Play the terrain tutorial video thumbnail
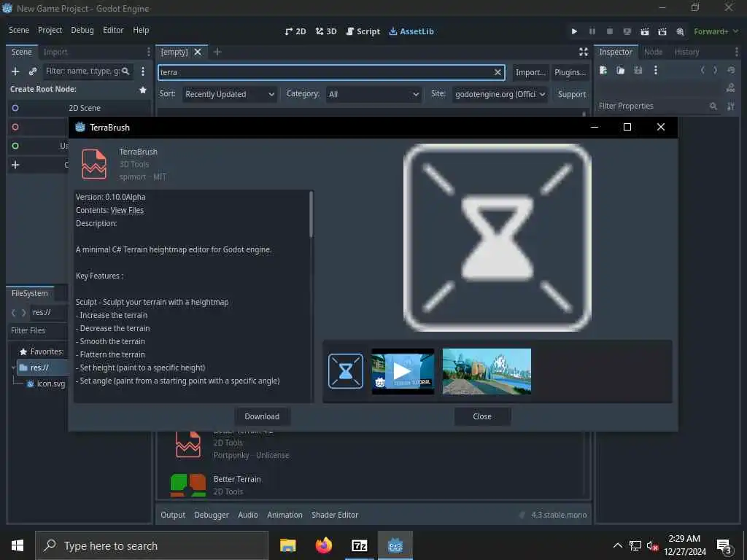 tap(403, 371)
